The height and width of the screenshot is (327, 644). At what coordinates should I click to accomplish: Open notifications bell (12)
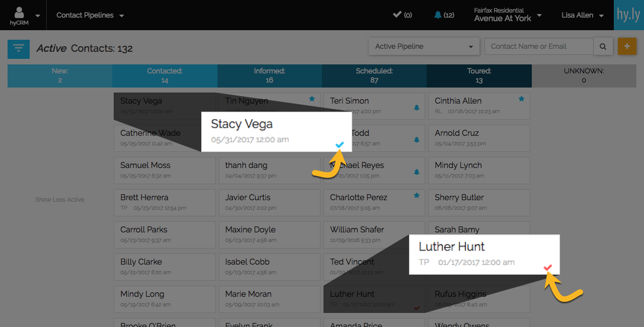(444, 15)
